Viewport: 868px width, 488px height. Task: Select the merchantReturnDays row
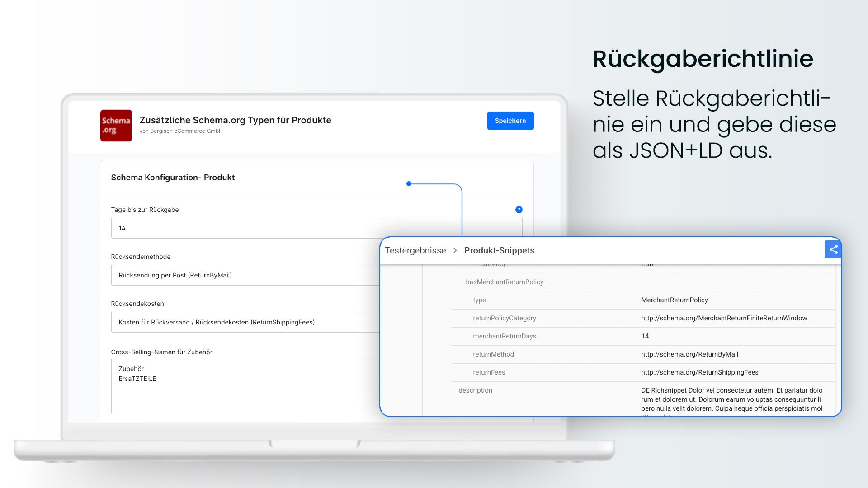643,336
